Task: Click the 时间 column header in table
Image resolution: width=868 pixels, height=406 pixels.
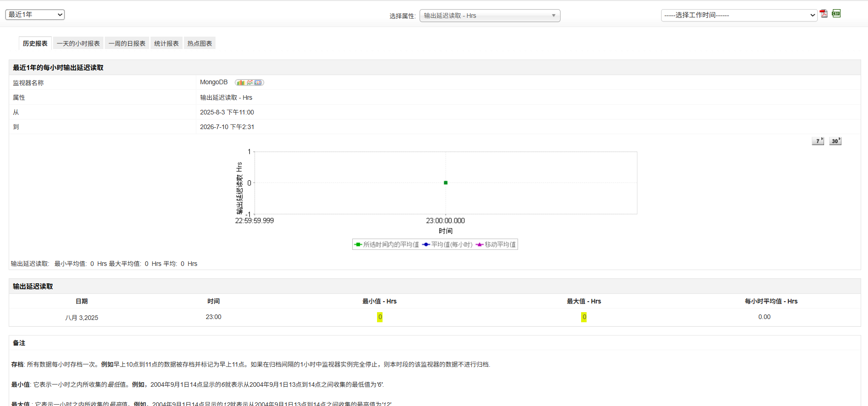Action: click(213, 301)
